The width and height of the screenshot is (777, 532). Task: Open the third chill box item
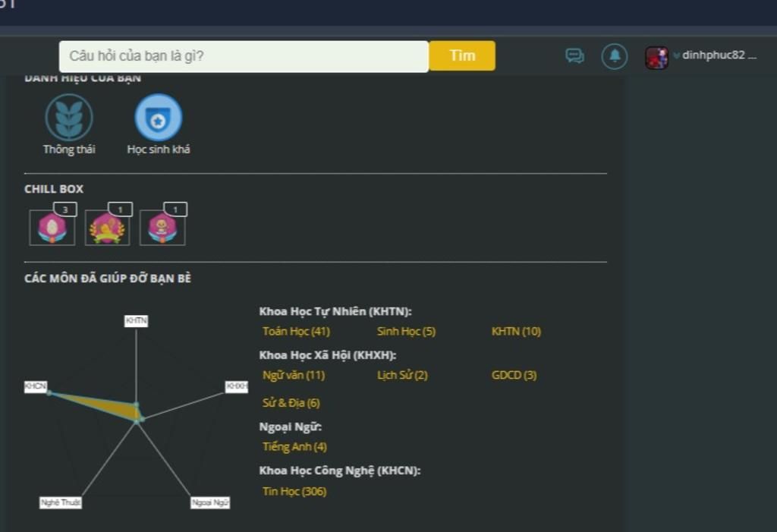(x=162, y=228)
